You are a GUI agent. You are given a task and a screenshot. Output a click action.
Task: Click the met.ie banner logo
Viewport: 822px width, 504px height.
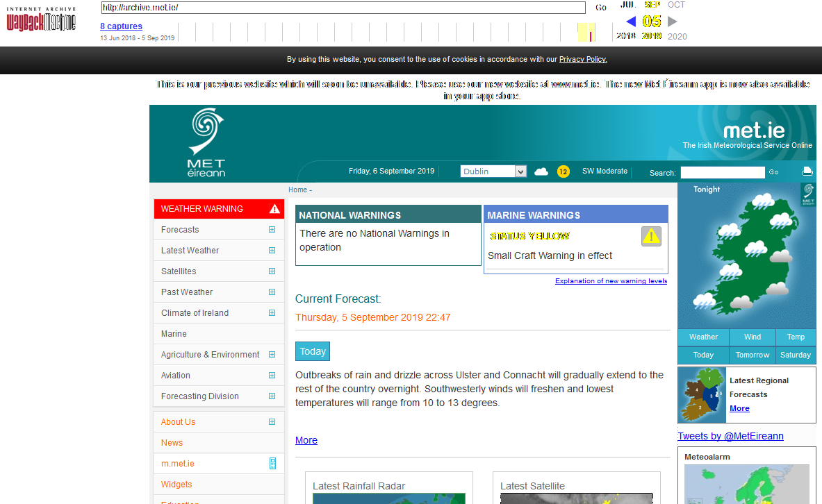point(754,131)
